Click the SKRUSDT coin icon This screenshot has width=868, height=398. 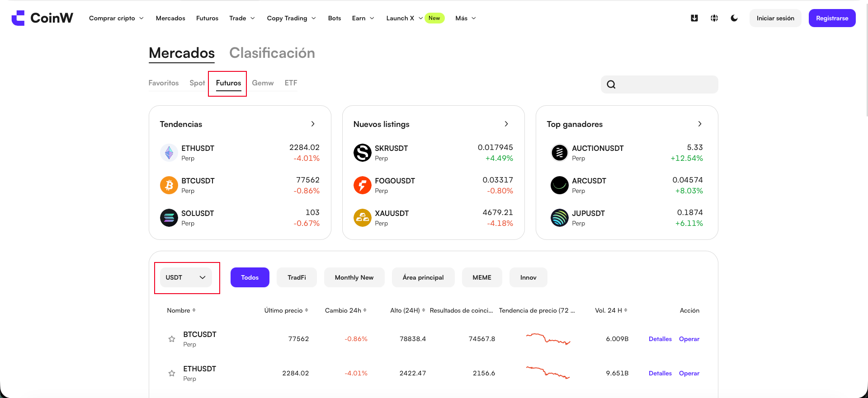click(363, 153)
